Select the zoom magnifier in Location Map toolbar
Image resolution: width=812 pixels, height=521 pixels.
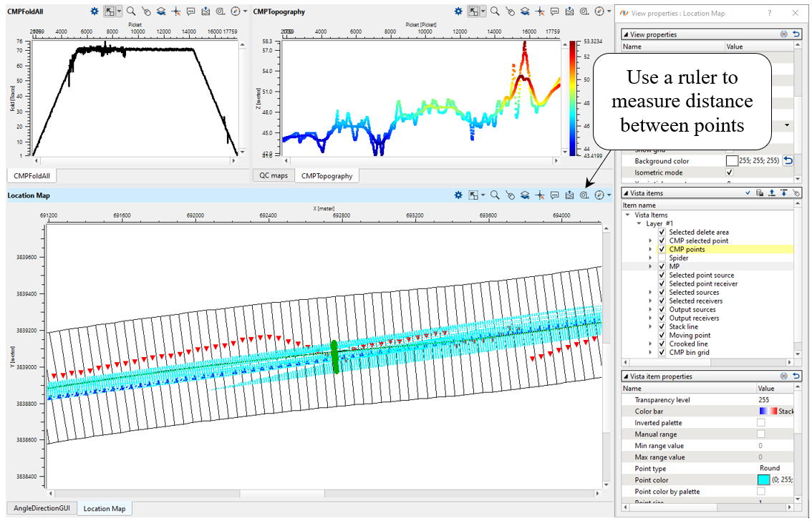[x=494, y=195]
